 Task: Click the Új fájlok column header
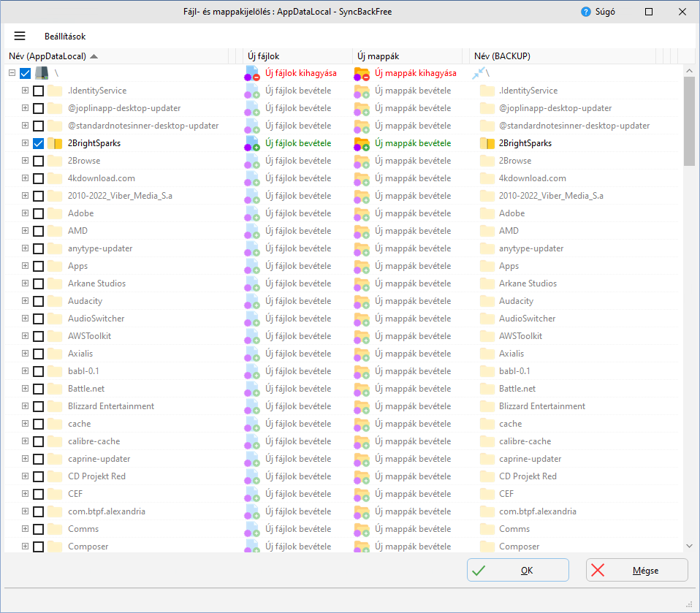297,56
